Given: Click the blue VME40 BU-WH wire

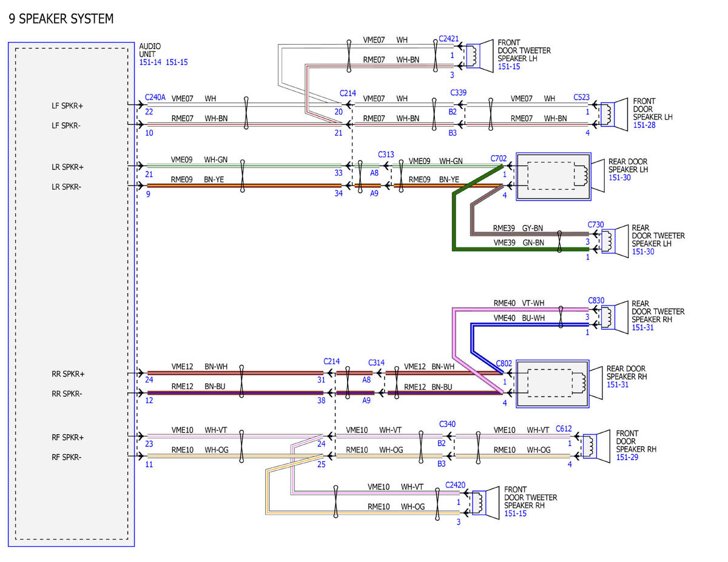Looking at the screenshot, I should [x=528, y=325].
